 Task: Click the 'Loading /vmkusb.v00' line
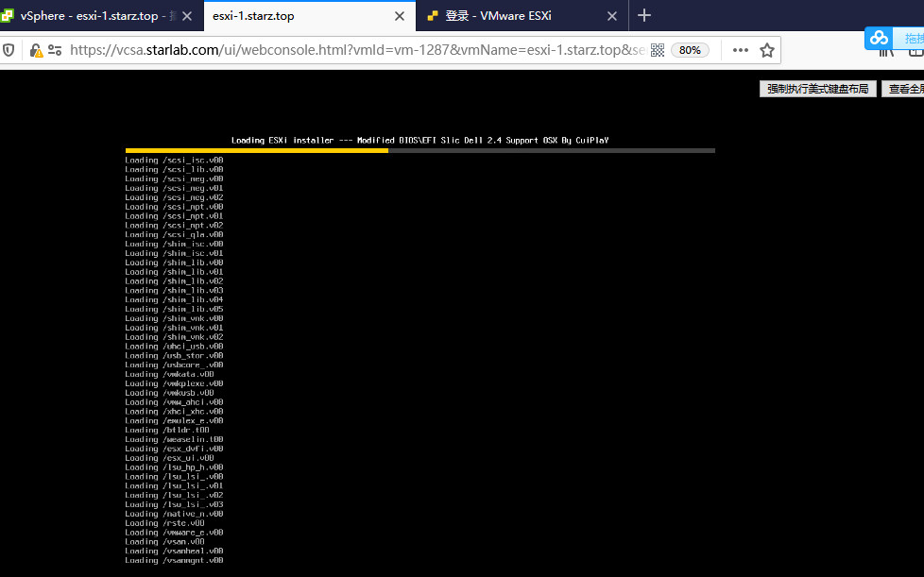click(x=169, y=393)
